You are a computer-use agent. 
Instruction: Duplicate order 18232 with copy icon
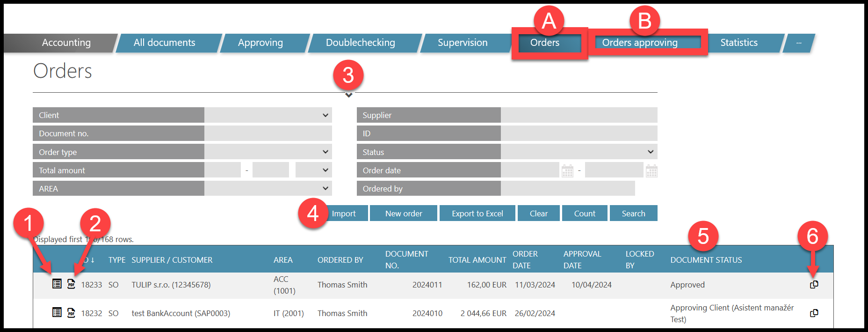(x=814, y=313)
